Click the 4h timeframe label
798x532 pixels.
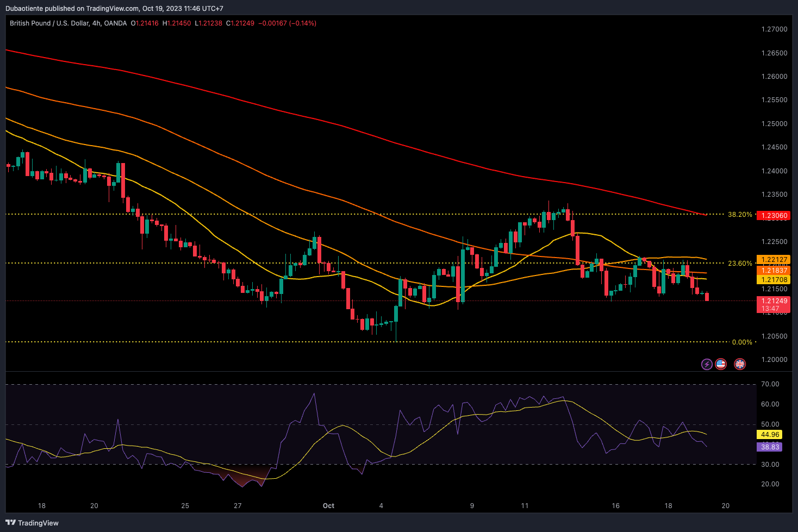[x=97, y=23]
